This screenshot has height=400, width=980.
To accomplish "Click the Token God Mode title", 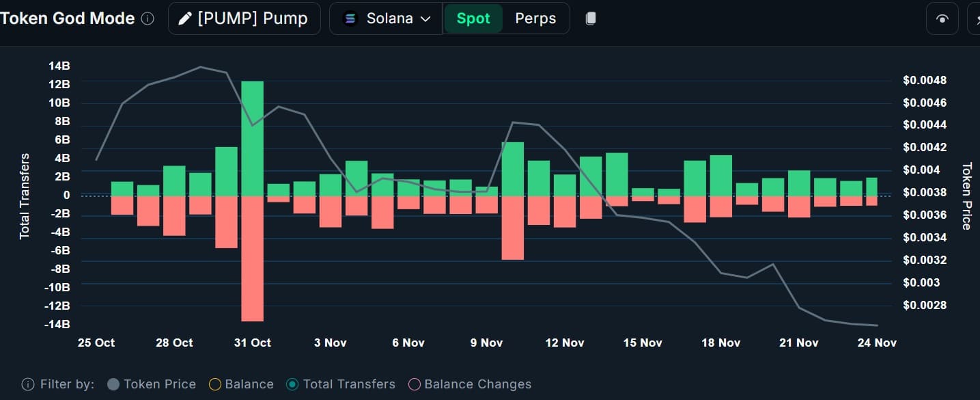I will click(68, 18).
